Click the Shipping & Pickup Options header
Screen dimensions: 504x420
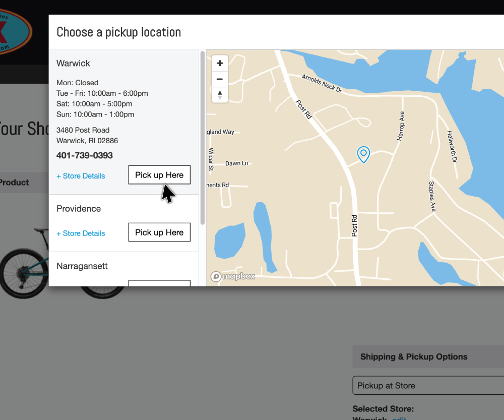(x=414, y=357)
